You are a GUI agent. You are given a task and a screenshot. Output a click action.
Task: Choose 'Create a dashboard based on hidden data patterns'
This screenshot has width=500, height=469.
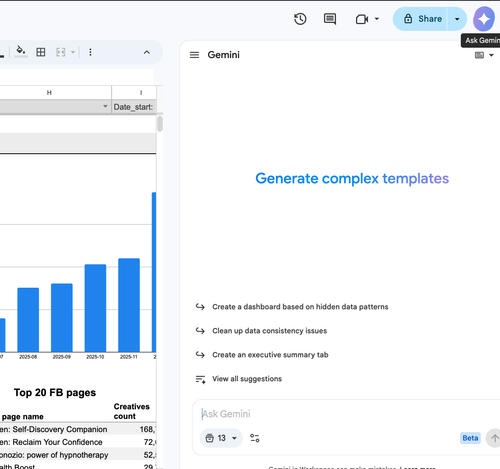pos(300,307)
